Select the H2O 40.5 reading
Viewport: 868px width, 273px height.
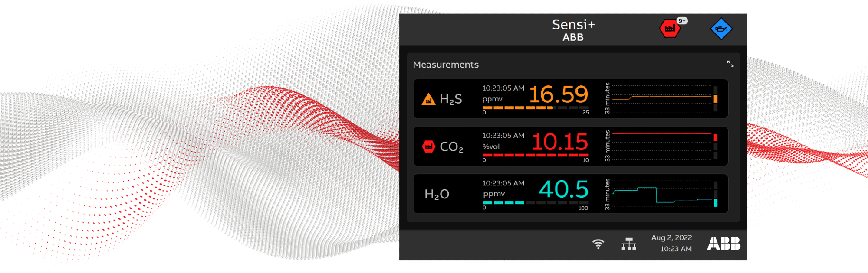(563, 189)
